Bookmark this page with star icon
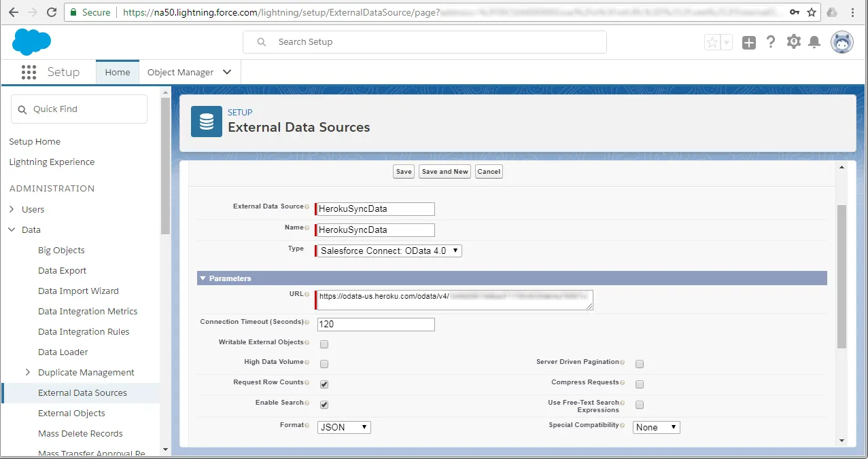 812,12
